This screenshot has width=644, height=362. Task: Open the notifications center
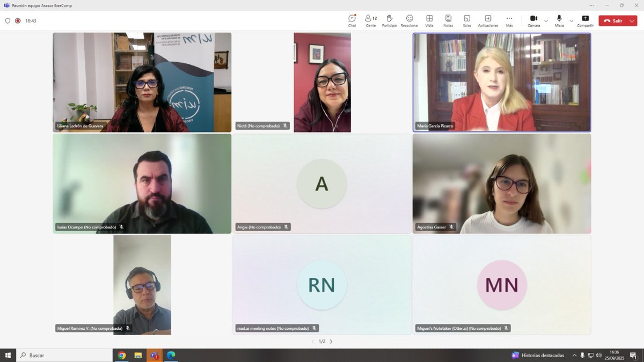[x=634, y=355]
